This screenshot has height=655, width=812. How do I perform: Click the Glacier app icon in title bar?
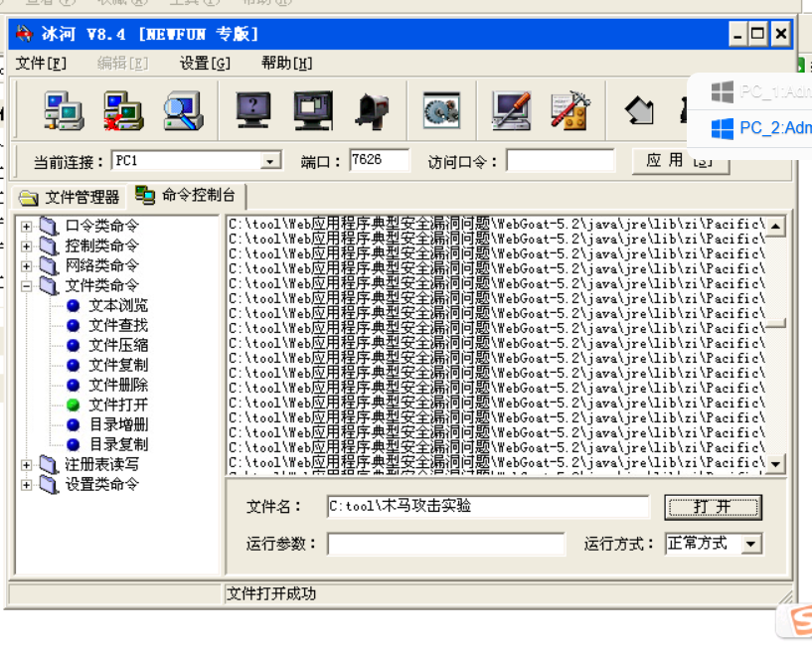[x=24, y=34]
